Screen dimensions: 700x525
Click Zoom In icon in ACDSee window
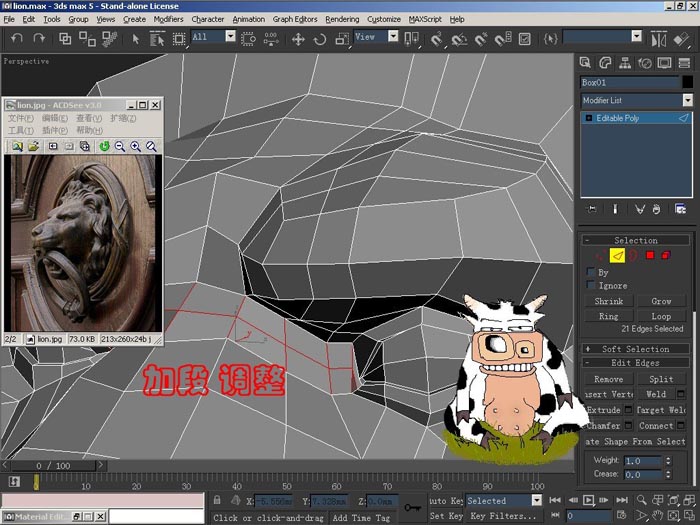(135, 146)
